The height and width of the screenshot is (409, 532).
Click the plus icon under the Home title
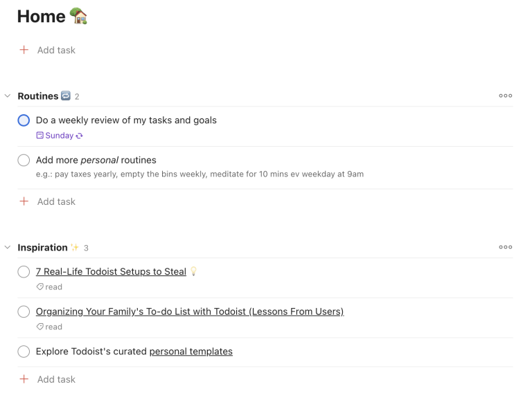point(24,50)
